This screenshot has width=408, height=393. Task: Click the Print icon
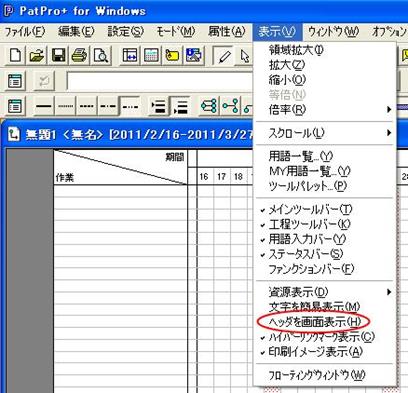coord(79,55)
